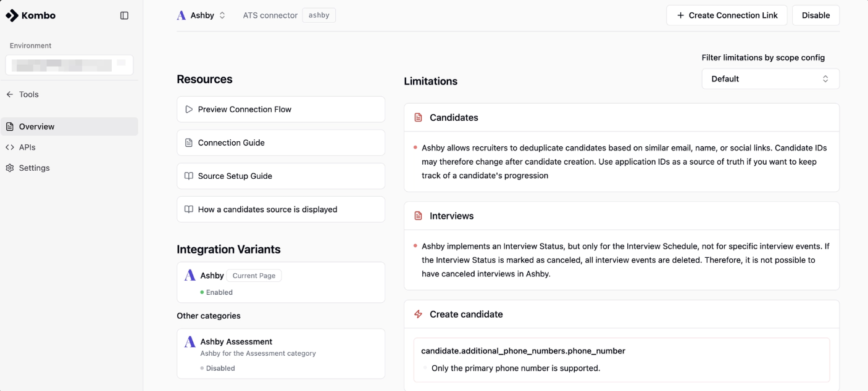868x391 pixels.
Task: Click the lightning icon beside Create candidate
Action: (x=418, y=314)
